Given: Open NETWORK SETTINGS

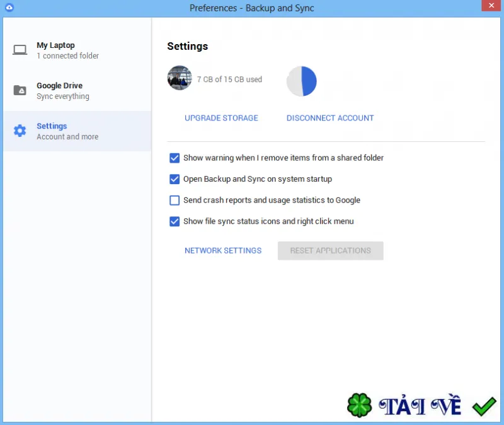Looking at the screenshot, I should coord(223,250).
